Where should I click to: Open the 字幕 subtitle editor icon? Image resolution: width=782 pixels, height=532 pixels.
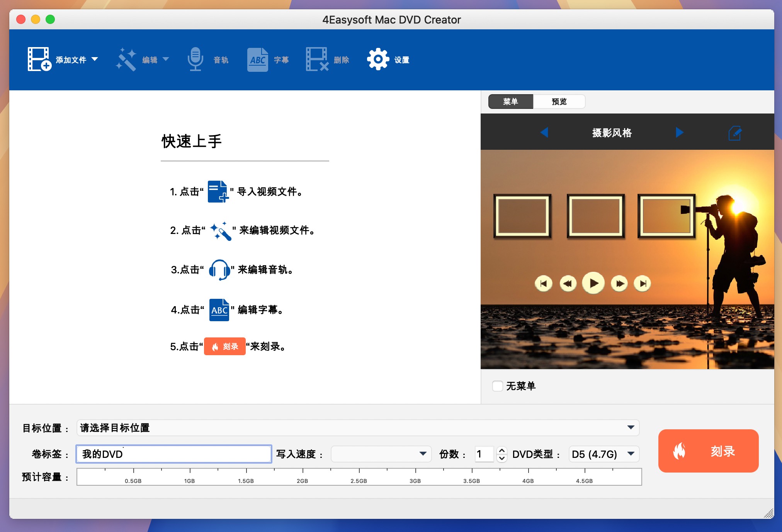pyautogui.click(x=257, y=59)
